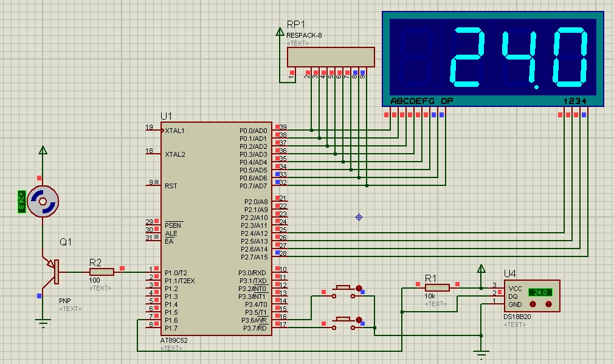Click the P3.0/RXD pin label
Viewport: 614px width, 364px height.
click(252, 273)
